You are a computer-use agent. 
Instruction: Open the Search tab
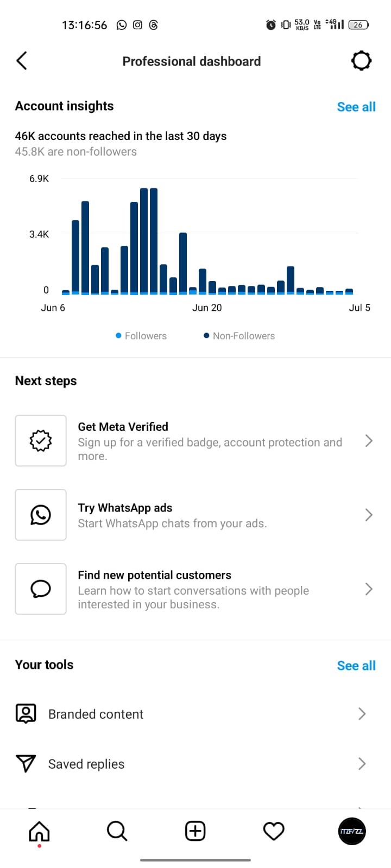(117, 831)
